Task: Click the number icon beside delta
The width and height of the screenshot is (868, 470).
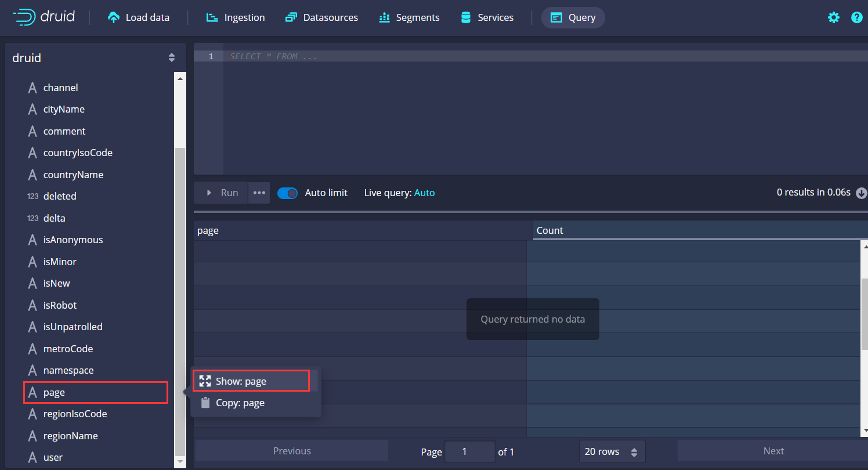Action: point(32,218)
